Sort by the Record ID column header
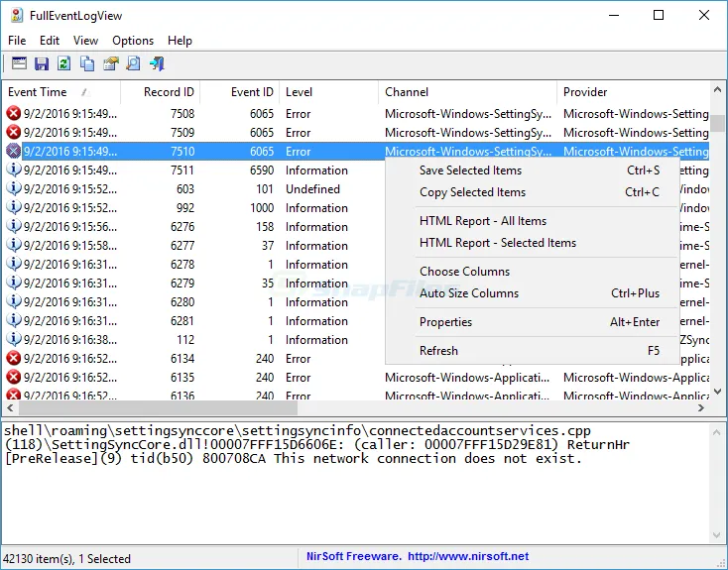 tap(160, 92)
